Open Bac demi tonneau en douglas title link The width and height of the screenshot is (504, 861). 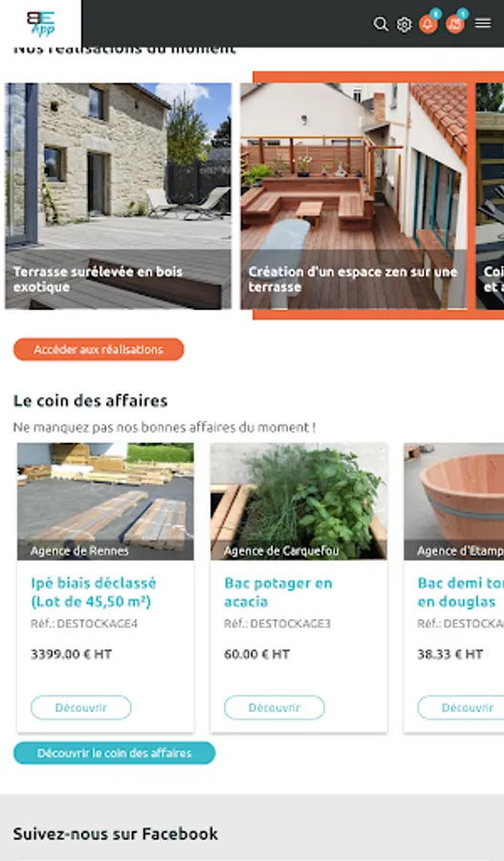pos(460,592)
